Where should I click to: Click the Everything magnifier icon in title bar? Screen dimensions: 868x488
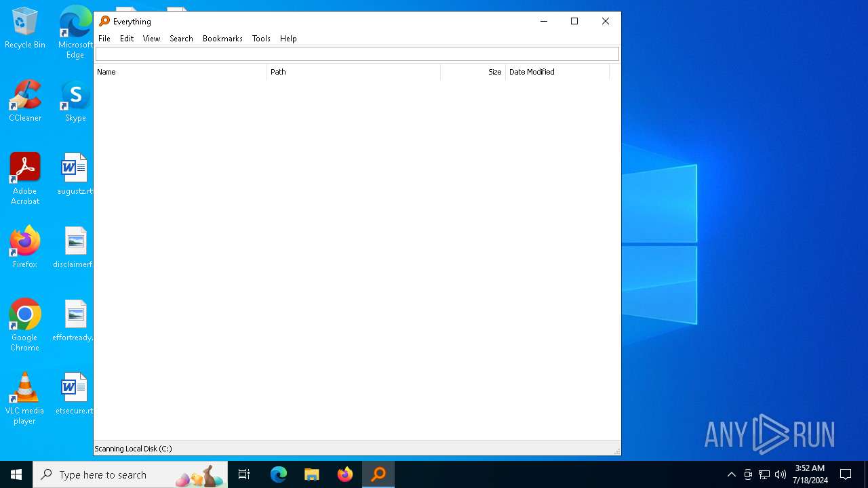pos(104,21)
